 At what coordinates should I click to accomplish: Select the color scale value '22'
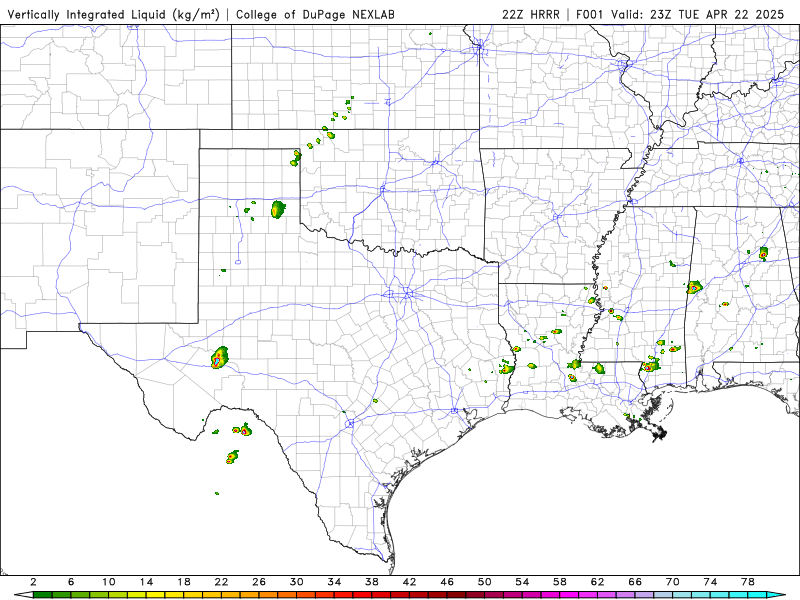(221, 582)
